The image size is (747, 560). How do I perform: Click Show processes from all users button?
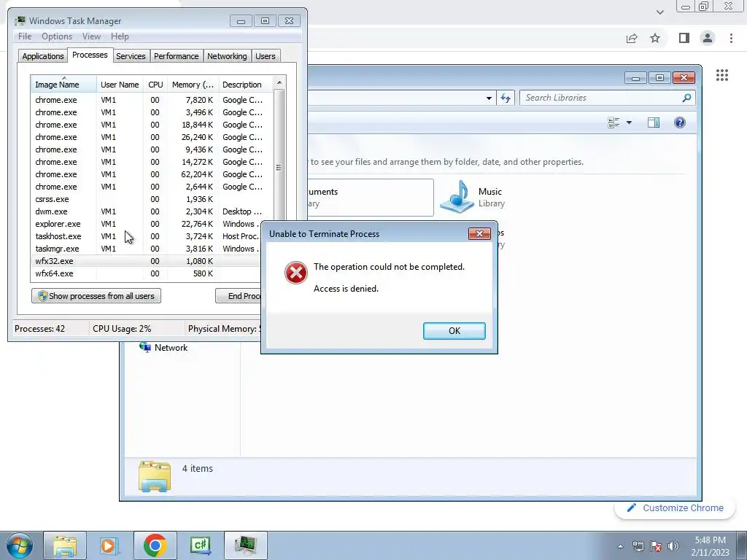(x=96, y=296)
